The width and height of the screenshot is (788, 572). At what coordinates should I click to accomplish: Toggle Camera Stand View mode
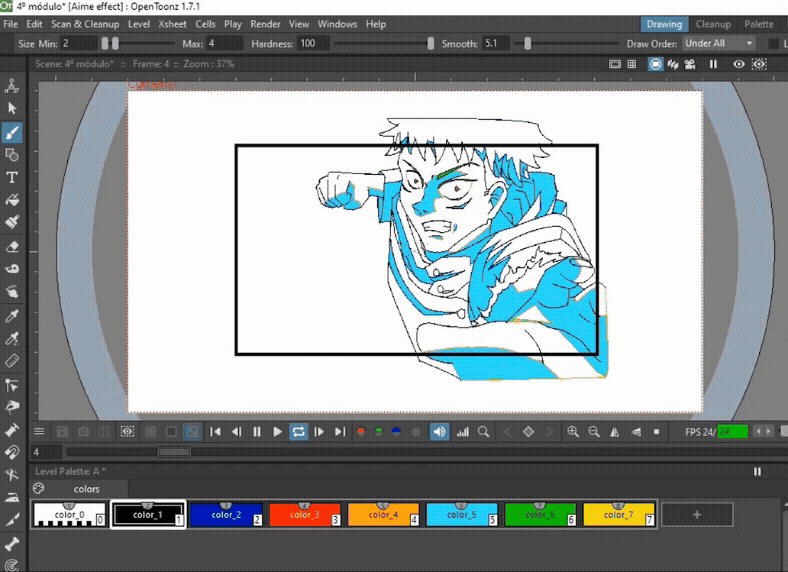point(655,64)
